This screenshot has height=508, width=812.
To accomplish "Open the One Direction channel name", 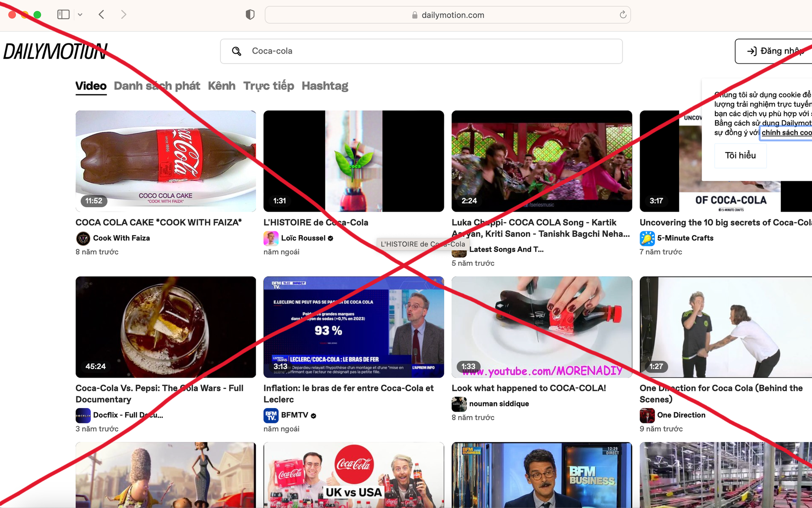I will tap(681, 415).
